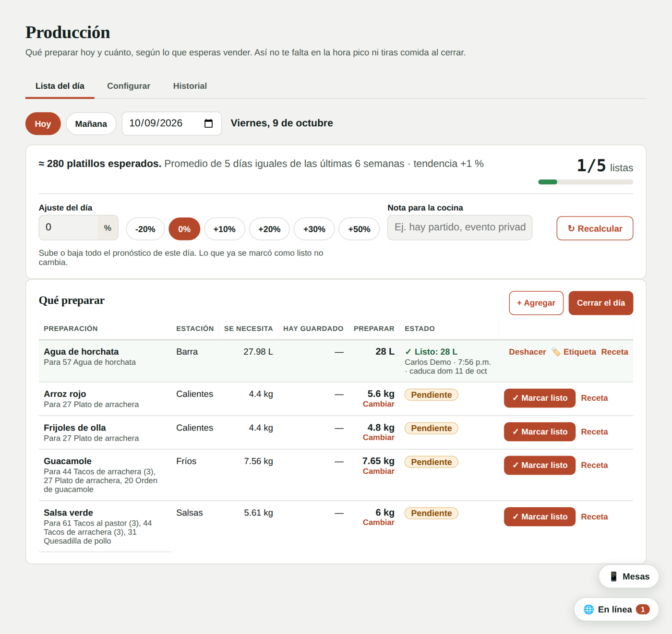Apply the -20% adjustment preset
The width and height of the screenshot is (672, 634).
click(145, 229)
